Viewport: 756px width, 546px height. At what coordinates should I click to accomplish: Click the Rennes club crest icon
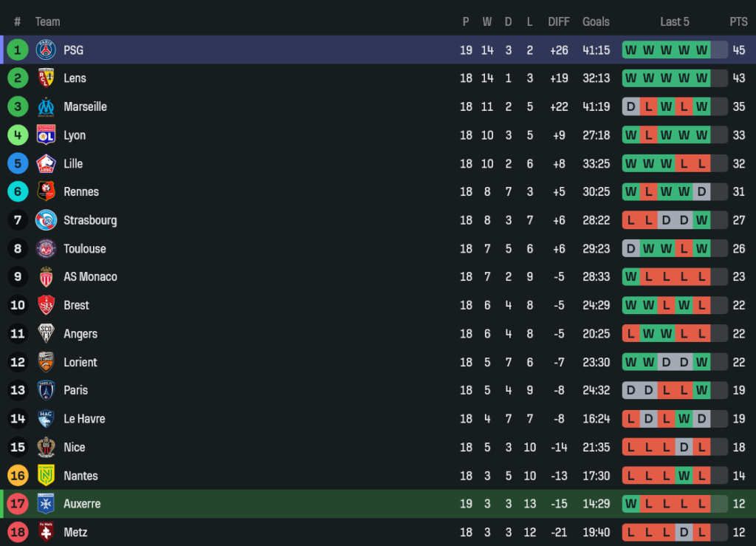(x=46, y=192)
